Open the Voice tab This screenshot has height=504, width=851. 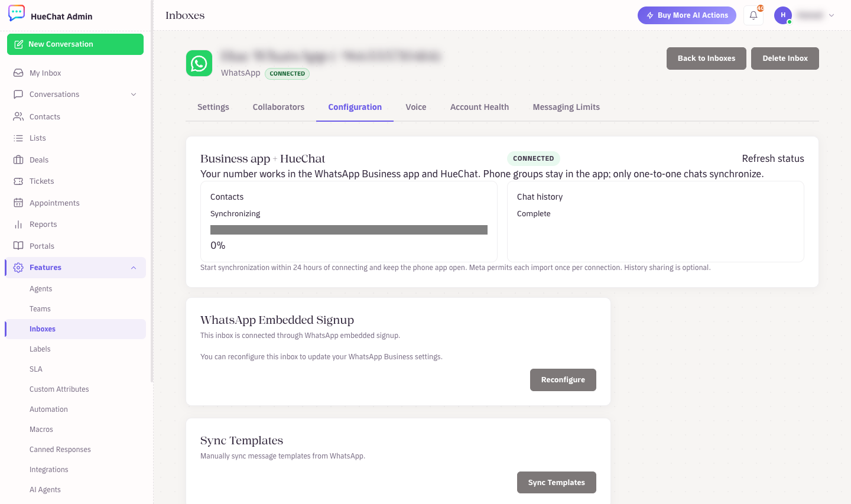tap(416, 107)
